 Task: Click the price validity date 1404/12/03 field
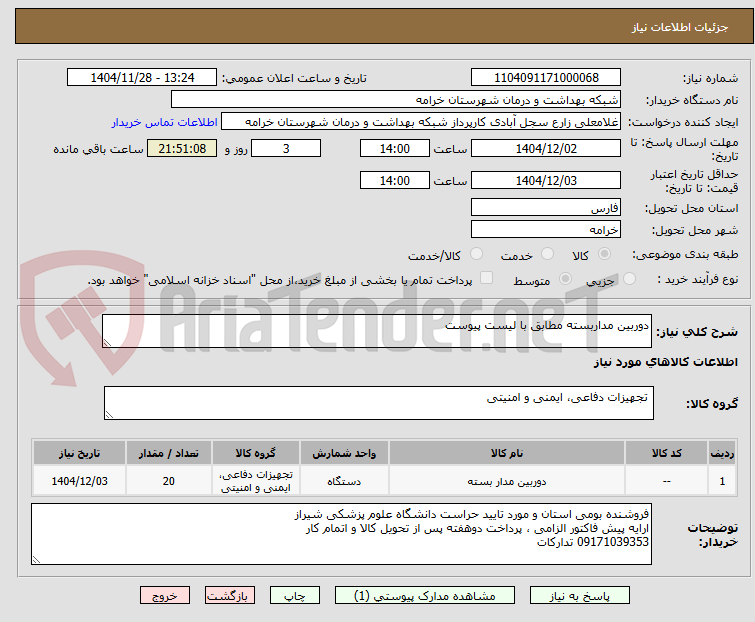546,180
